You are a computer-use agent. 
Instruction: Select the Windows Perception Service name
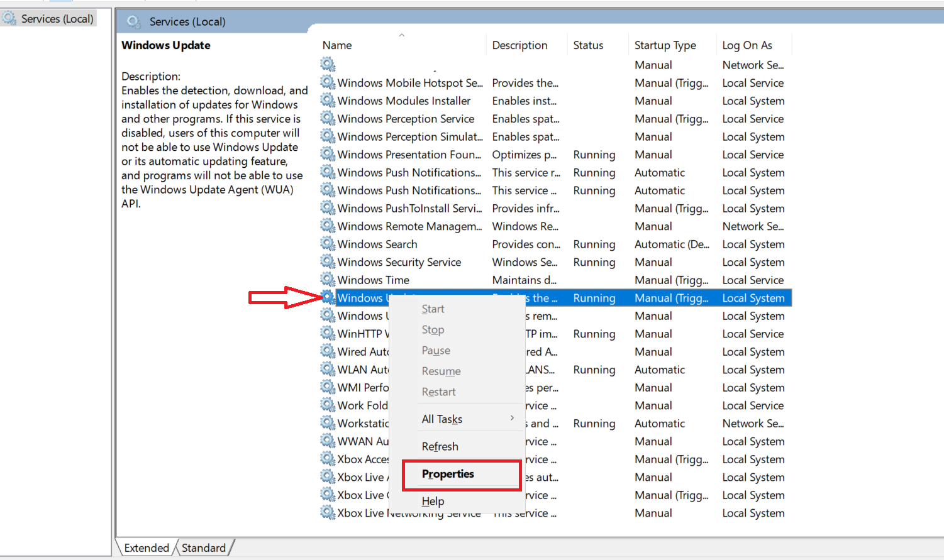point(406,119)
